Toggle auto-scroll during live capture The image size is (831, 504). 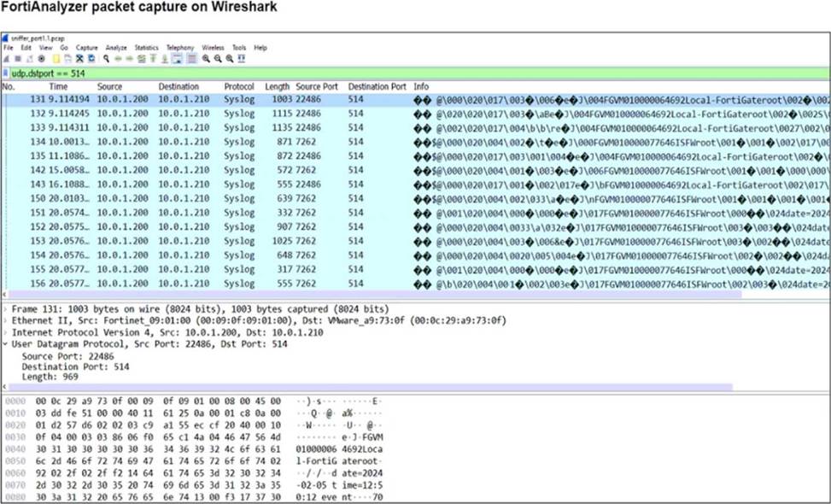point(177,59)
